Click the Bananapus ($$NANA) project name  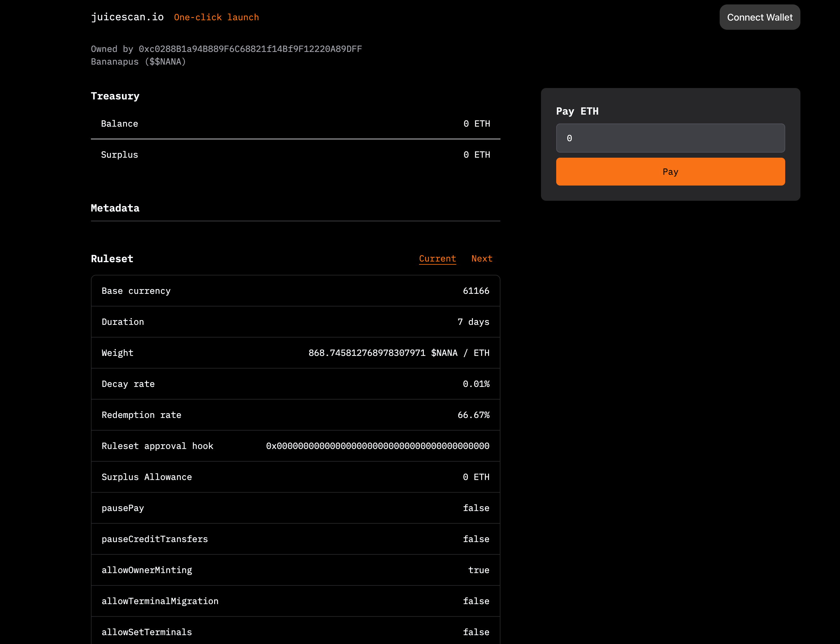[x=138, y=61]
